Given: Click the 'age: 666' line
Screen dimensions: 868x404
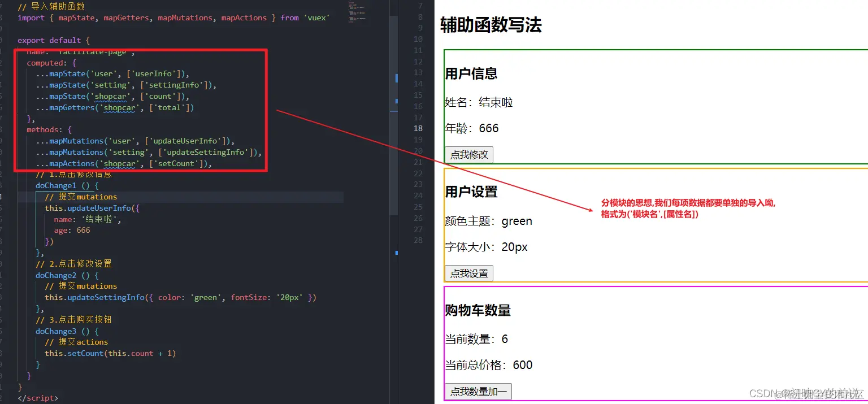Looking at the screenshot, I should (72, 231).
